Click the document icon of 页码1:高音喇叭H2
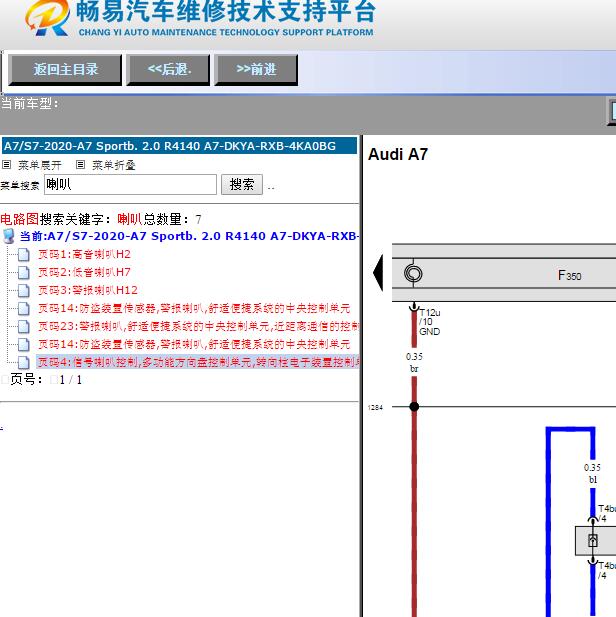The width and height of the screenshot is (616, 617). point(24,255)
